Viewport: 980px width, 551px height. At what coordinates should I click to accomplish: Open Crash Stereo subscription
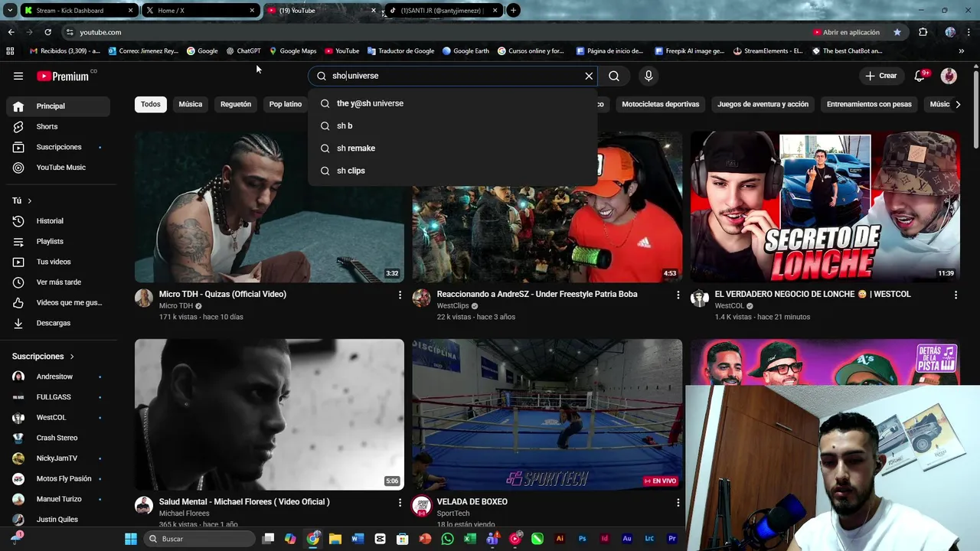click(x=58, y=438)
